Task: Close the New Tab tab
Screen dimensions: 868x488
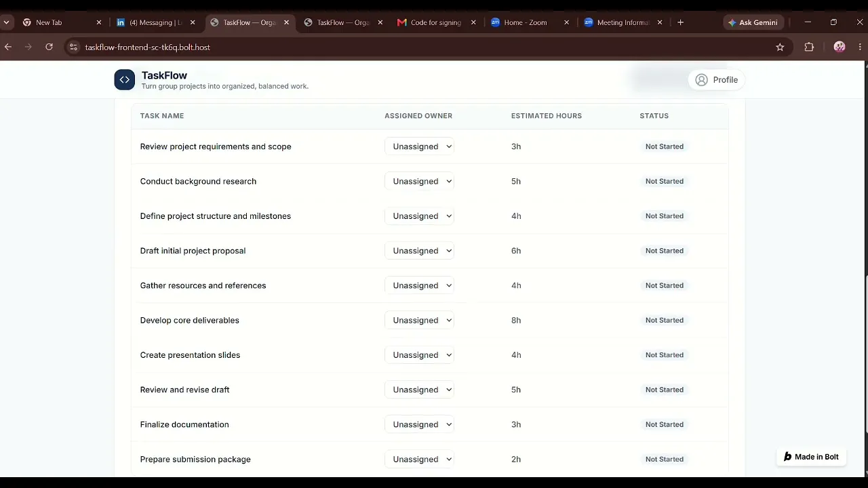Action: coord(98,22)
